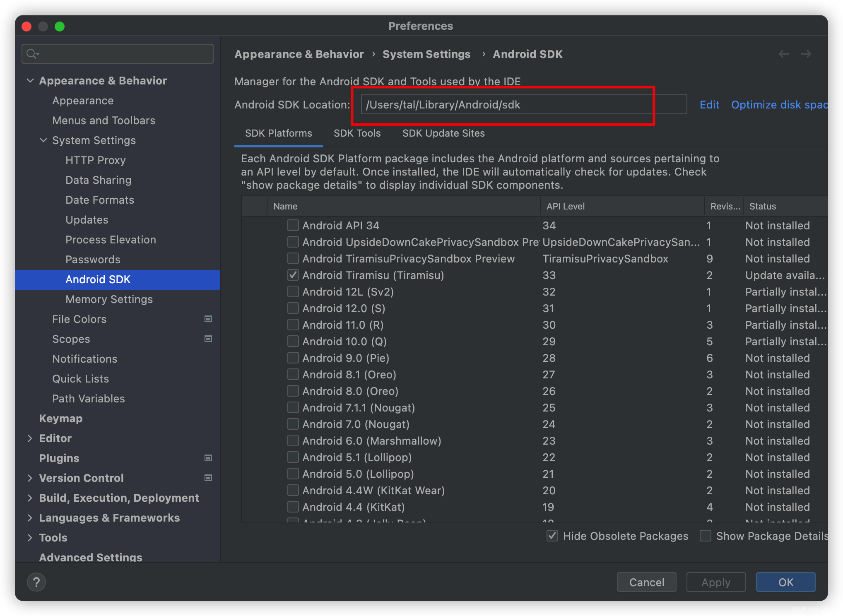The image size is (843, 616).
Task: Collapse the Appearance & Behavior section
Action: pyautogui.click(x=30, y=80)
